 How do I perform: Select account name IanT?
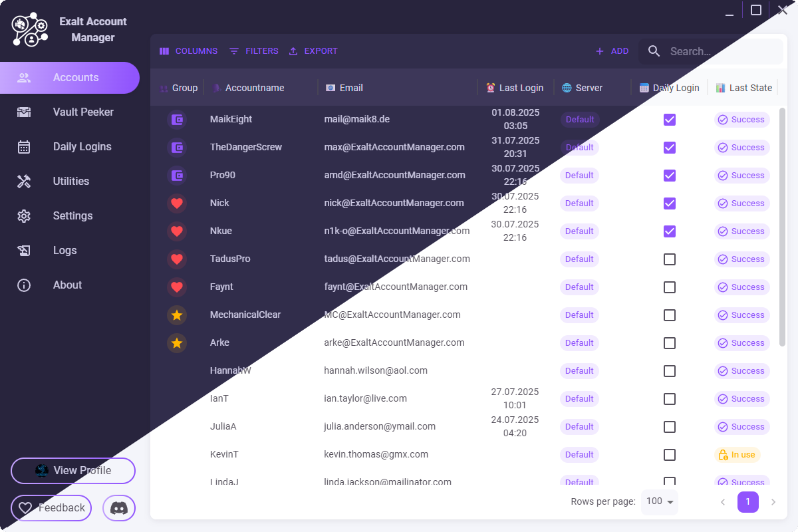(219, 399)
